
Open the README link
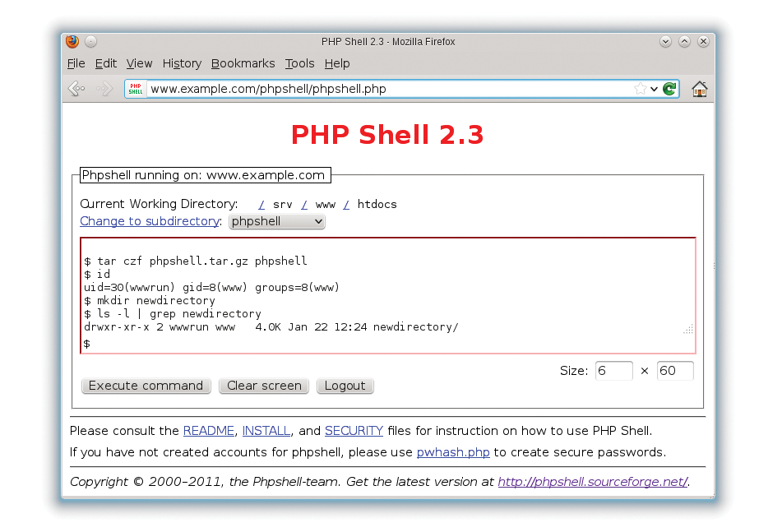pos(208,431)
